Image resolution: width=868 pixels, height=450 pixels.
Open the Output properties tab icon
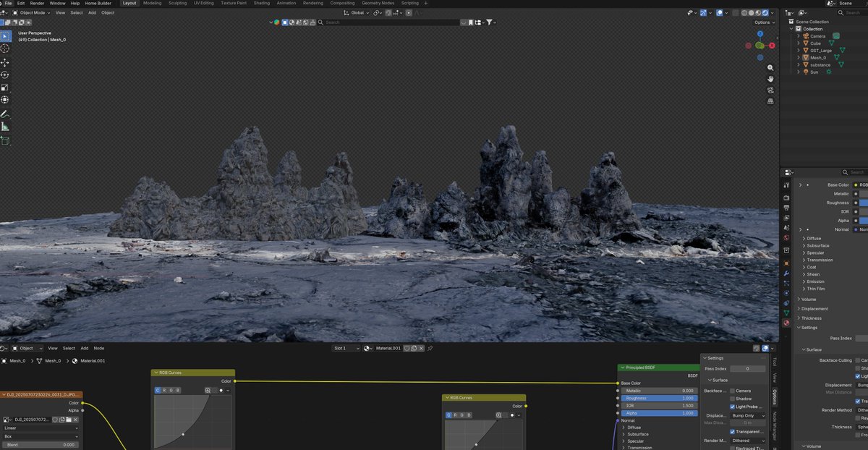point(786,206)
